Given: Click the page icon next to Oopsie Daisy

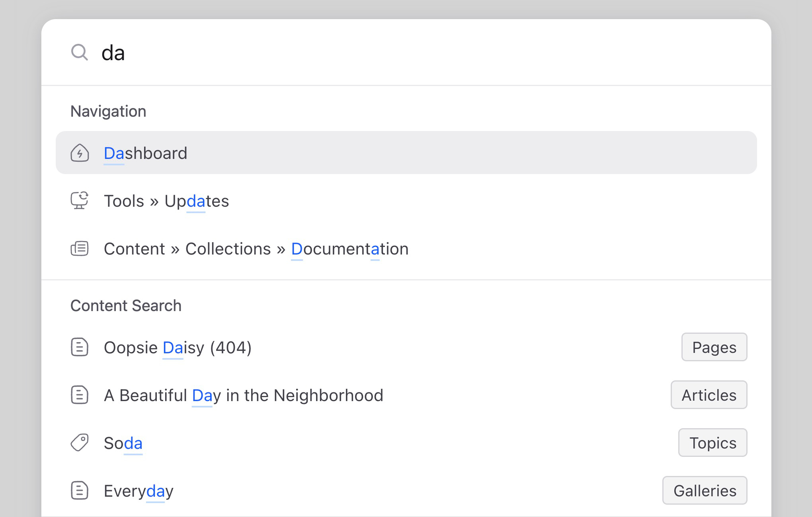Looking at the screenshot, I should tap(79, 347).
